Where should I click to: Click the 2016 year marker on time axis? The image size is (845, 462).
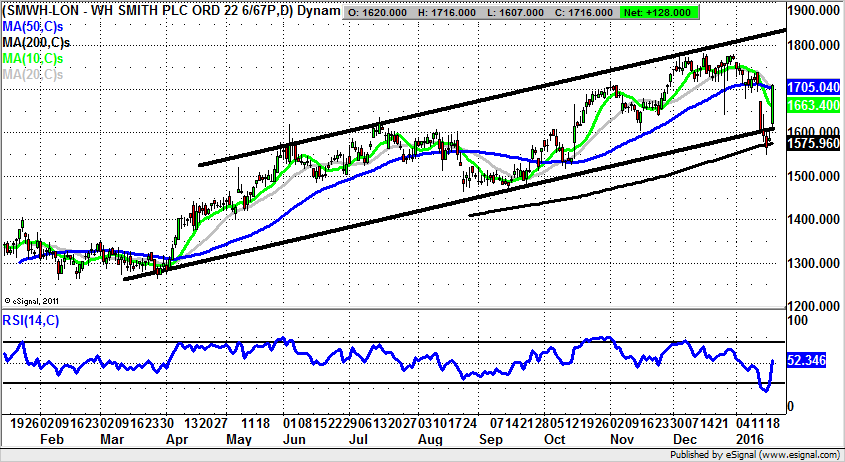coord(750,440)
